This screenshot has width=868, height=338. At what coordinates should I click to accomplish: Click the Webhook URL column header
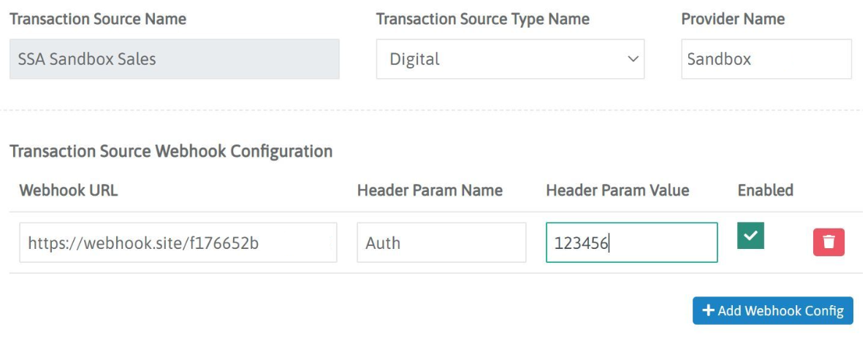(69, 191)
